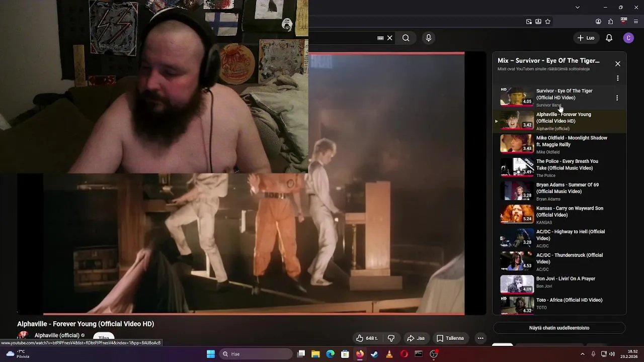
Task: Play AC/DC - Thunderstruck video
Action: click(x=559, y=261)
